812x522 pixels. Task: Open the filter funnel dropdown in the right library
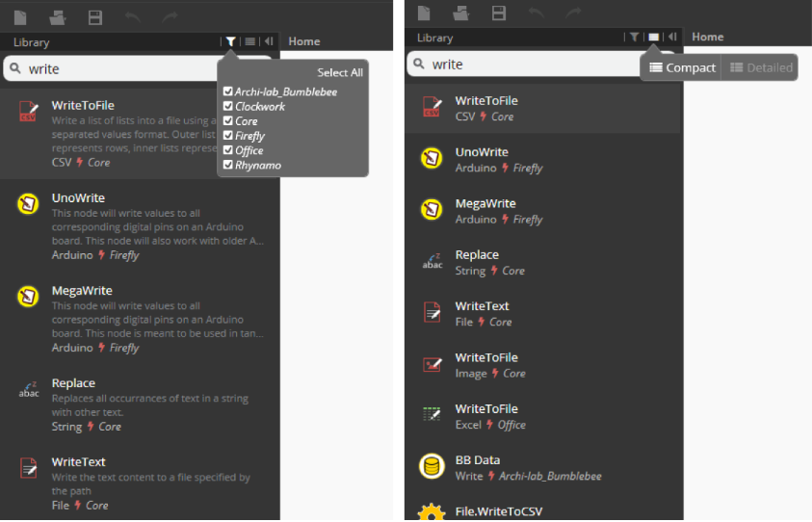pos(634,37)
